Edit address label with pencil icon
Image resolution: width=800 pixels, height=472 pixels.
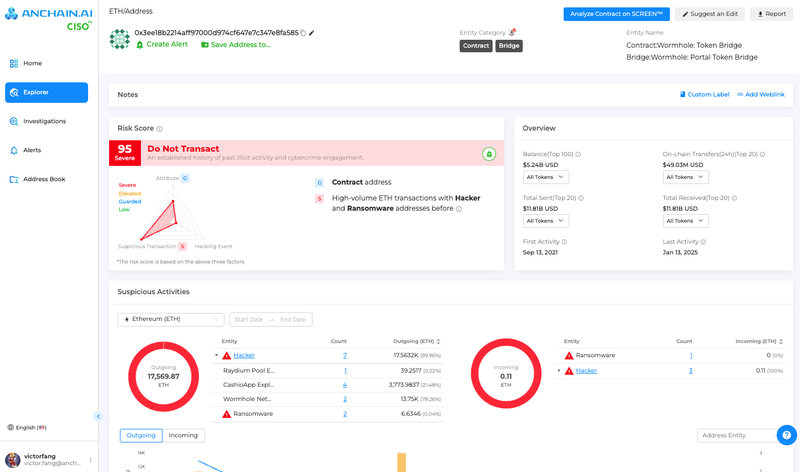(x=312, y=33)
